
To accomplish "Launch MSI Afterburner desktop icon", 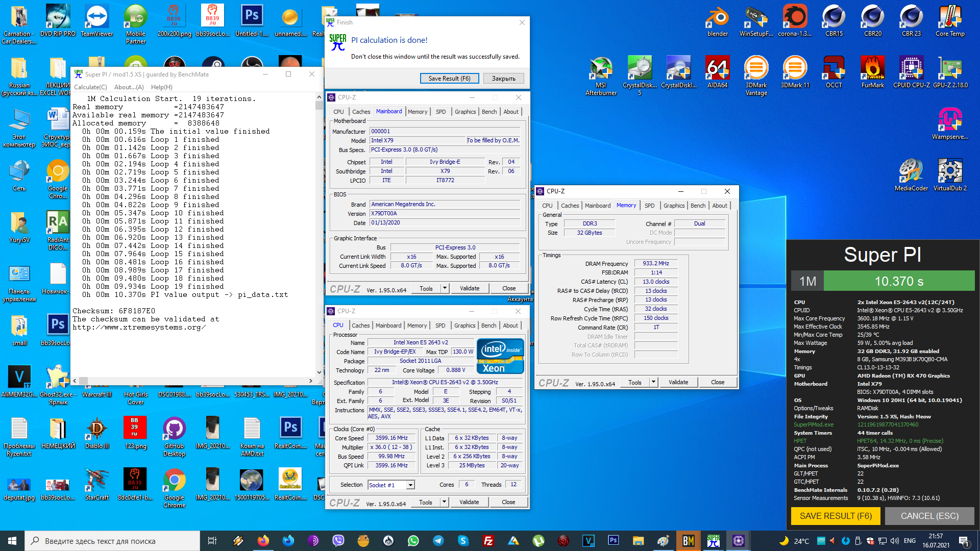I will (601, 76).
